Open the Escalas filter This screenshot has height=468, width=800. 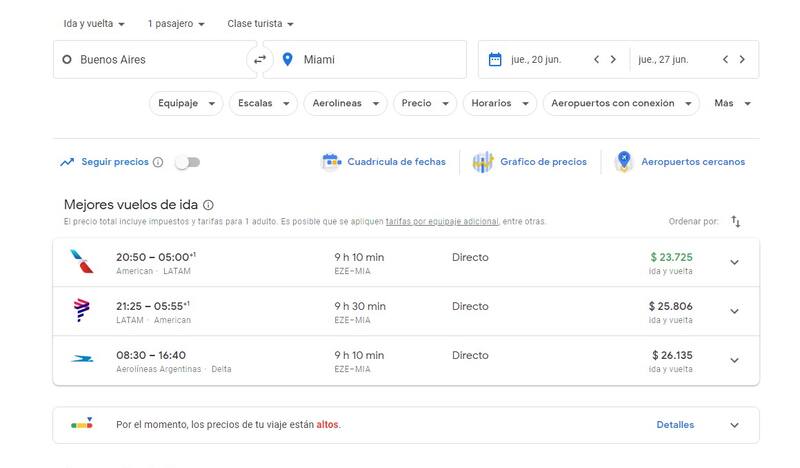[x=264, y=103]
